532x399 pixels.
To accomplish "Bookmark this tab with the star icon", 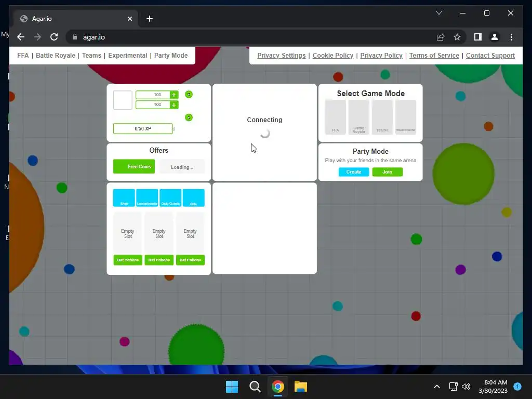I will point(457,37).
